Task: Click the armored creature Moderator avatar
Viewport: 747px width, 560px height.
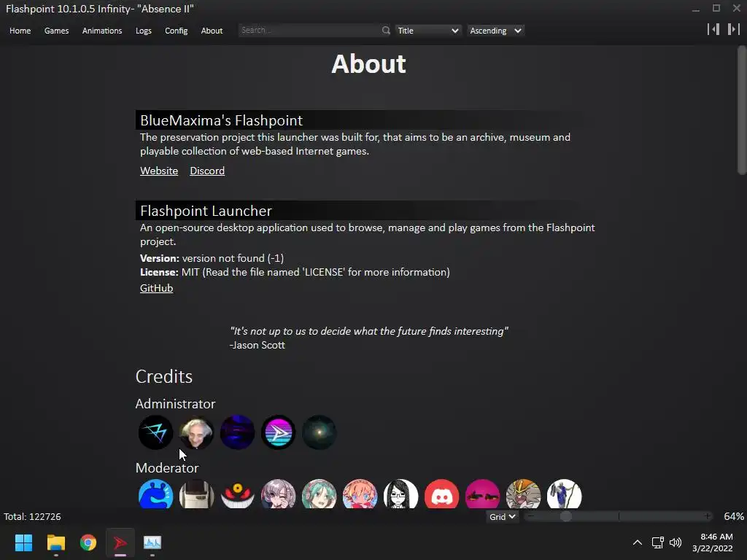Action: pyautogui.click(x=524, y=494)
